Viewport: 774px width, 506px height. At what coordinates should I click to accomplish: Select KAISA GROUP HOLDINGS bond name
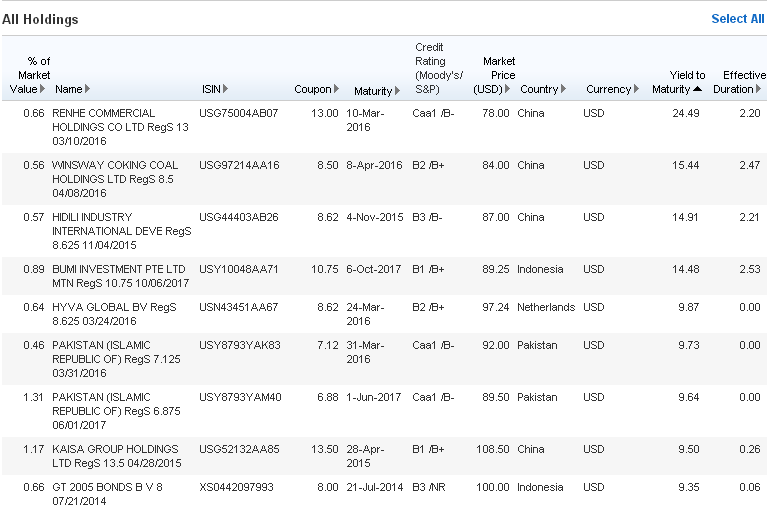coord(116,456)
